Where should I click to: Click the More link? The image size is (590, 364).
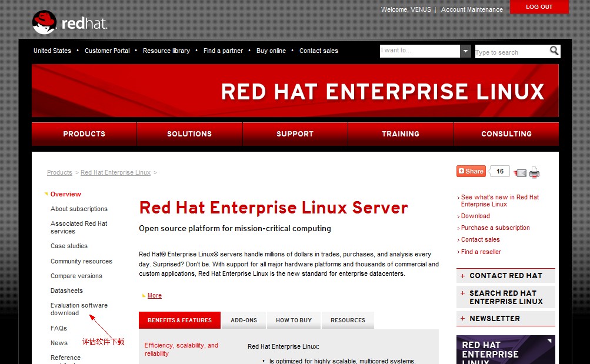(154, 295)
